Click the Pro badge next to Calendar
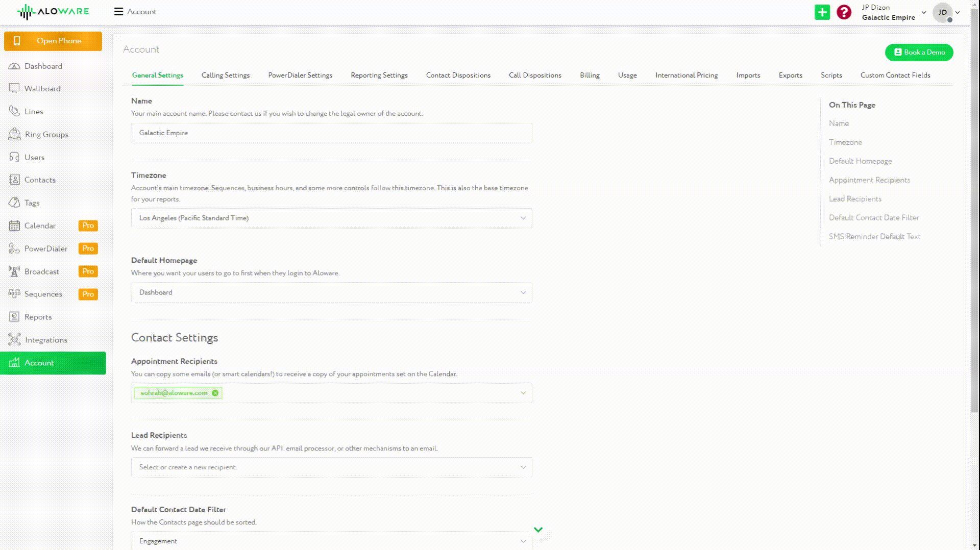980x550 pixels. [x=88, y=226]
